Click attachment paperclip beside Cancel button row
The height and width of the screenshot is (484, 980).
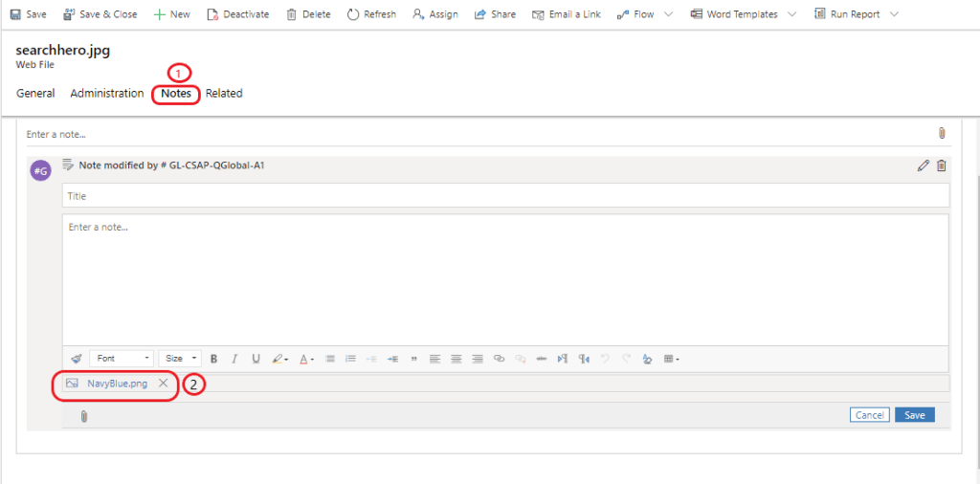pos(83,416)
